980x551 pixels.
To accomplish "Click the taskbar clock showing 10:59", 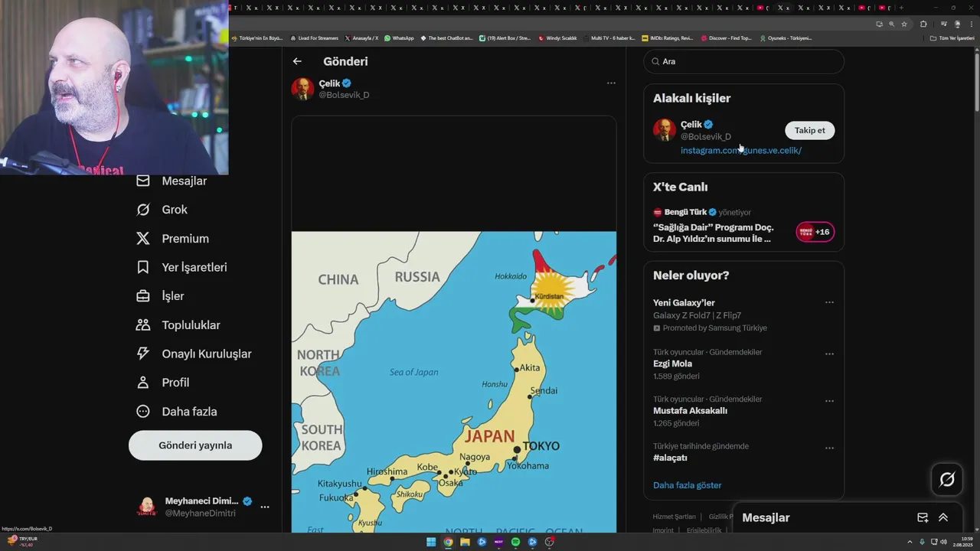I will tap(962, 542).
